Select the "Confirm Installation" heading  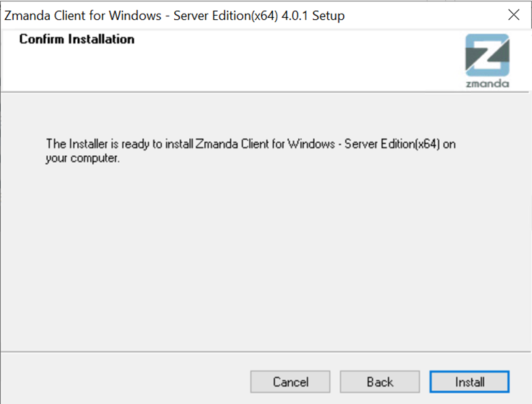76,39
